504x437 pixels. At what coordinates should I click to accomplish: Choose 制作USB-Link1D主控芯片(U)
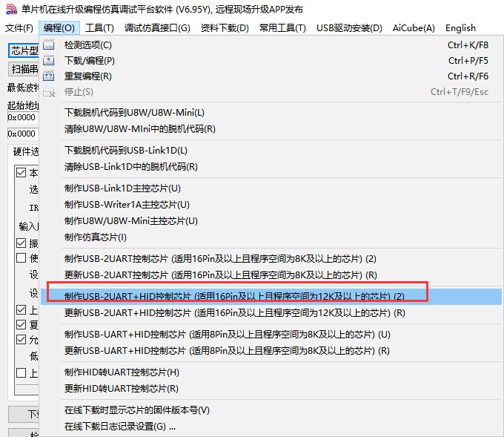click(x=271, y=188)
